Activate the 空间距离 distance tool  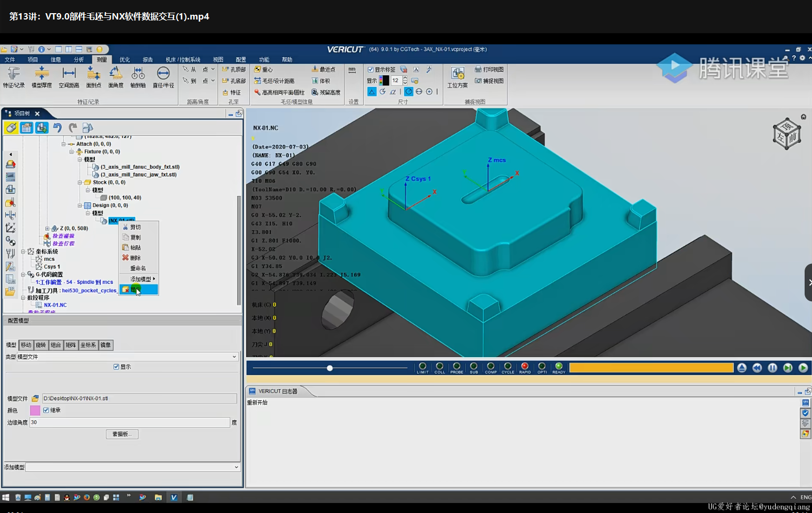[69, 77]
